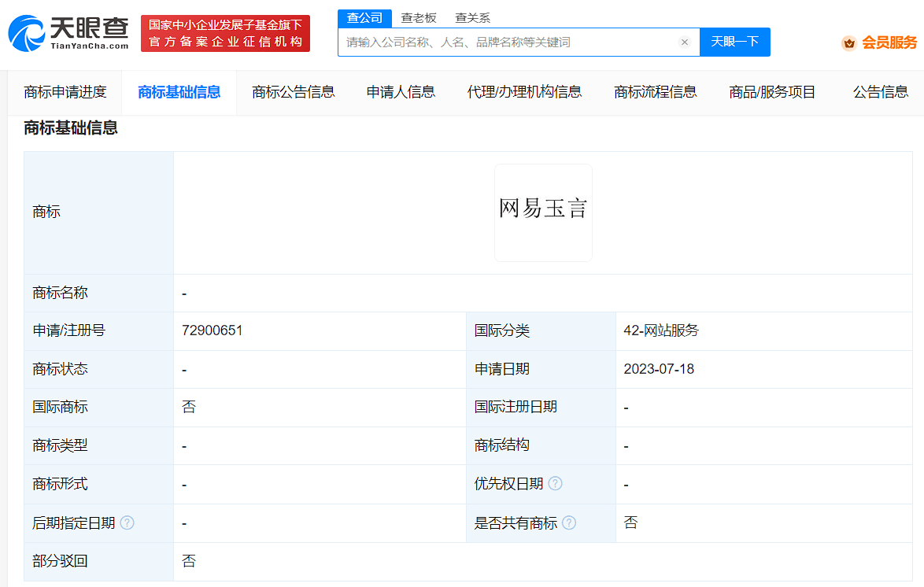Screen dimensions: 924x587
Task: Clear the search box with the X icon
Action: [x=684, y=42]
